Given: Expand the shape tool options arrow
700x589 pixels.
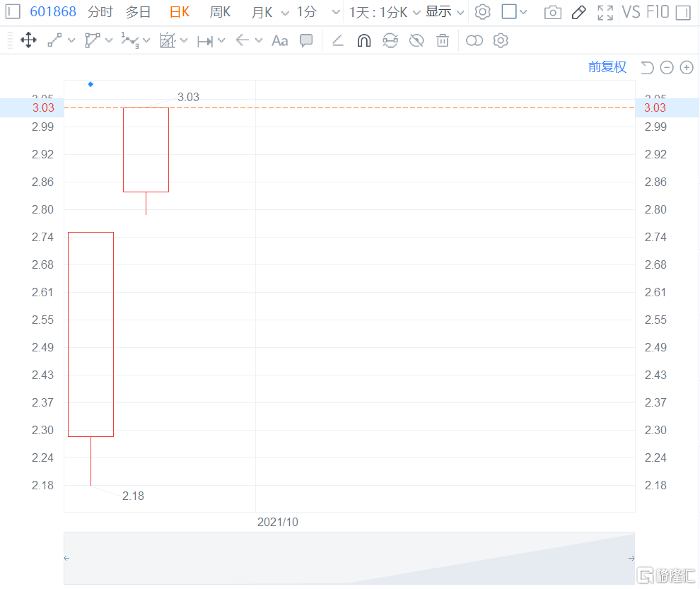Looking at the screenshot, I should (109, 40).
